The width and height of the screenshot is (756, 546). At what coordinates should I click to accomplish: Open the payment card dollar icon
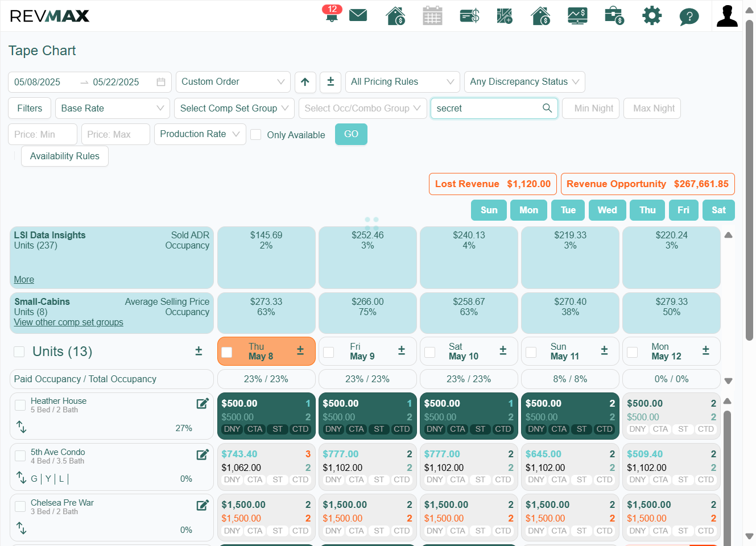[x=469, y=15]
